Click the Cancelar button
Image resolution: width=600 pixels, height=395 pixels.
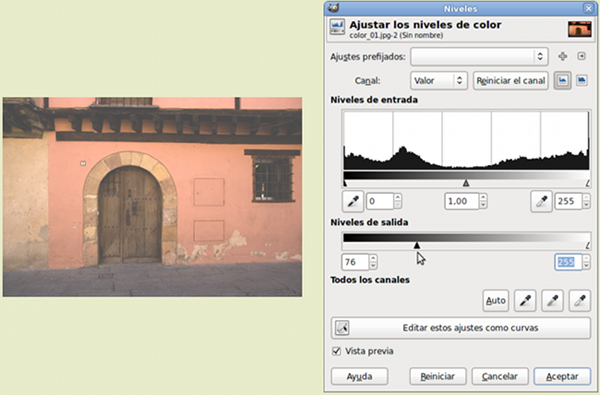point(500,377)
